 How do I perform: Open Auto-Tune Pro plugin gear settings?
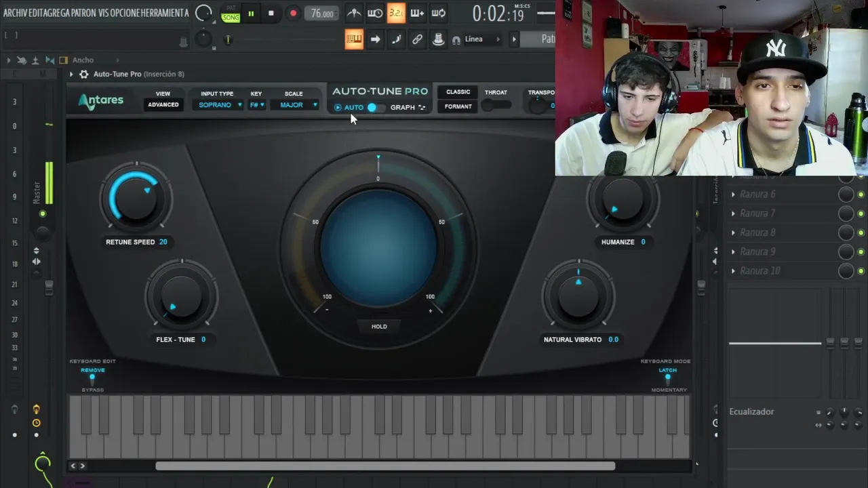(x=84, y=74)
